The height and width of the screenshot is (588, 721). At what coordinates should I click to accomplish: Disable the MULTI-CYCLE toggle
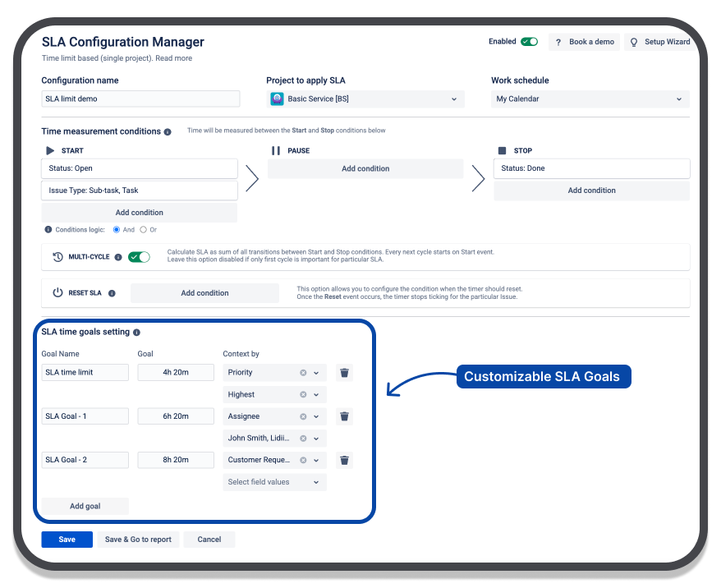(139, 257)
